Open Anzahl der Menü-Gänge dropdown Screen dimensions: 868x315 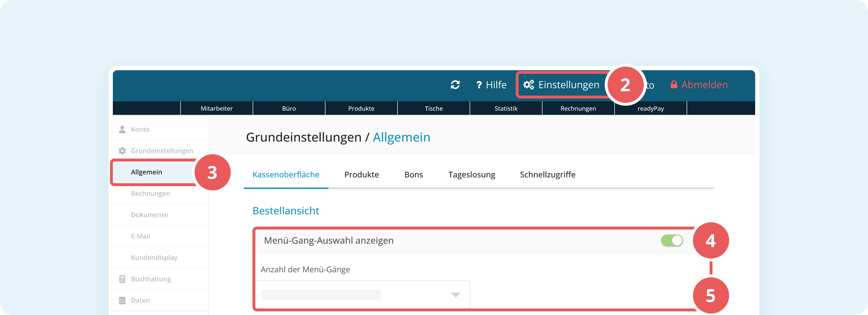(x=362, y=295)
